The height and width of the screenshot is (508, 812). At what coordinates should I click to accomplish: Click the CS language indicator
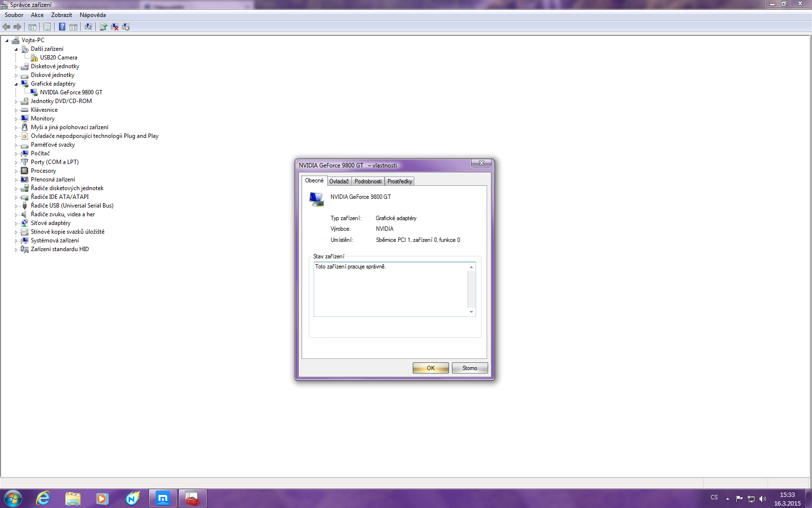tap(714, 497)
